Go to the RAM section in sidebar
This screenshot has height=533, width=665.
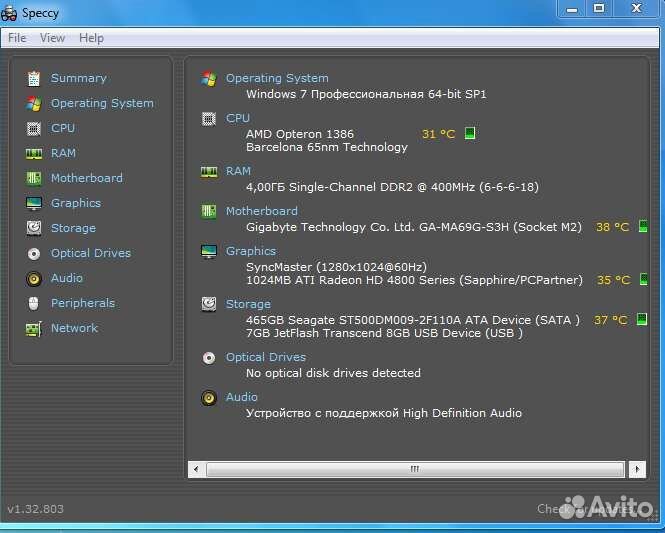pos(63,153)
